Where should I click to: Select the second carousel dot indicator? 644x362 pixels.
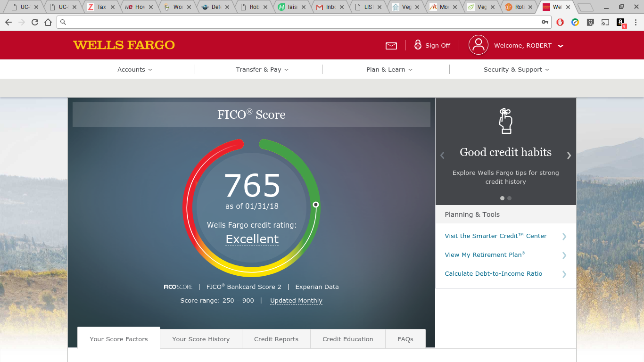pyautogui.click(x=510, y=198)
